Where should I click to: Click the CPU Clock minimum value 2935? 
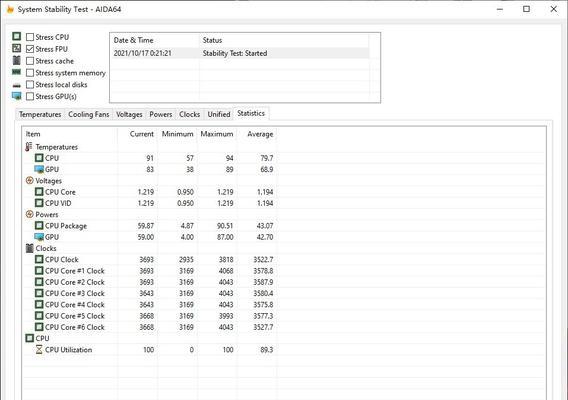[186, 260]
